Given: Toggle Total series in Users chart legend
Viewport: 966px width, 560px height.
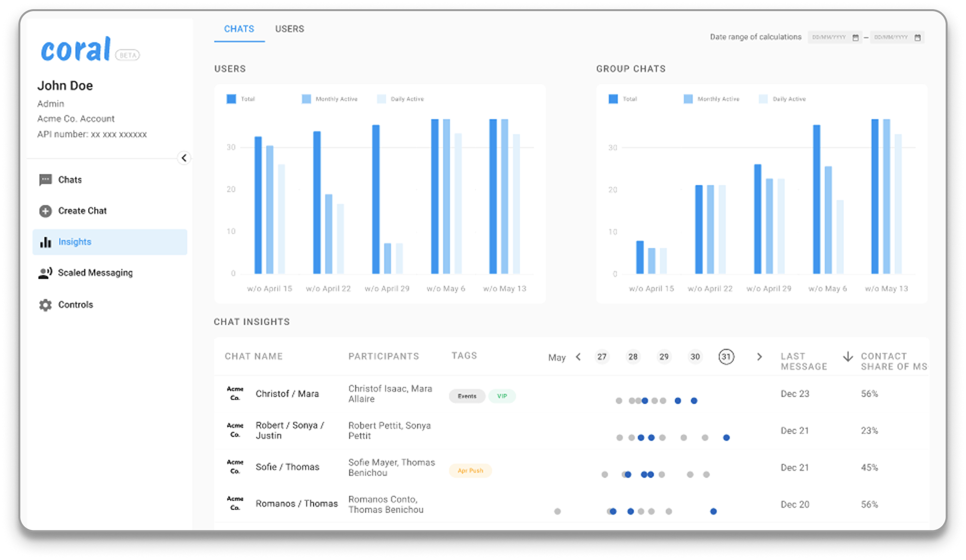Looking at the screenshot, I should point(231,99).
